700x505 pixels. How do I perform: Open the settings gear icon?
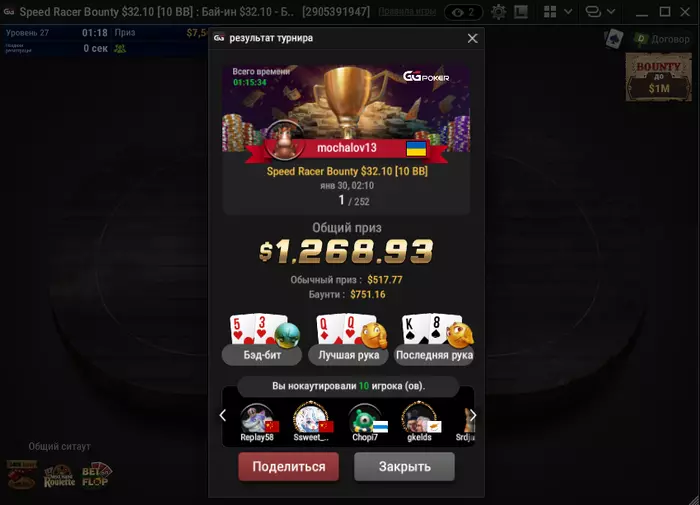pyautogui.click(x=498, y=12)
